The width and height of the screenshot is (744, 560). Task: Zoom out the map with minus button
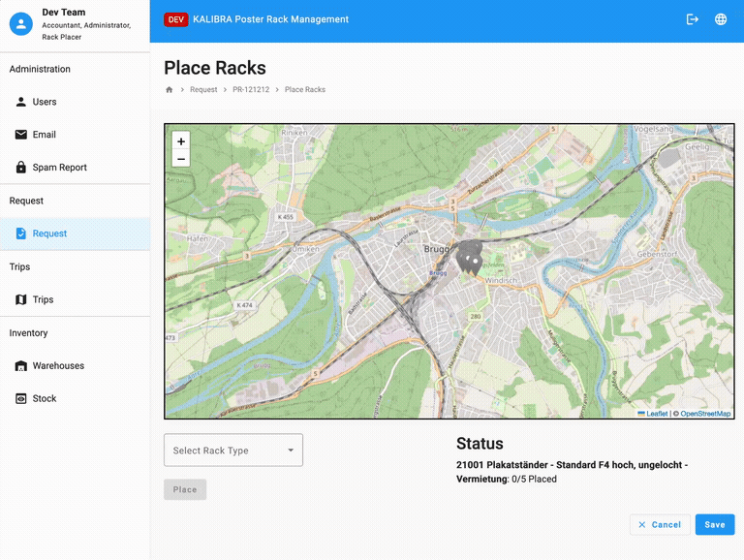point(181,159)
